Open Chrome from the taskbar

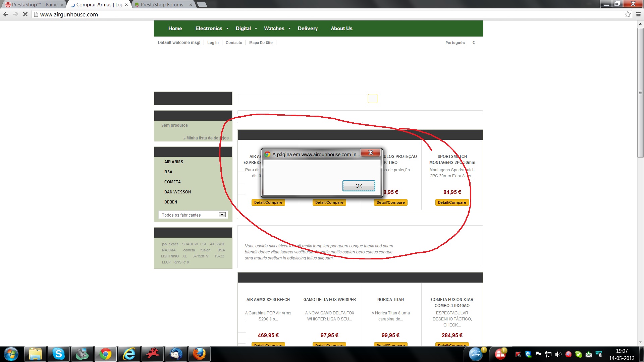(x=105, y=354)
